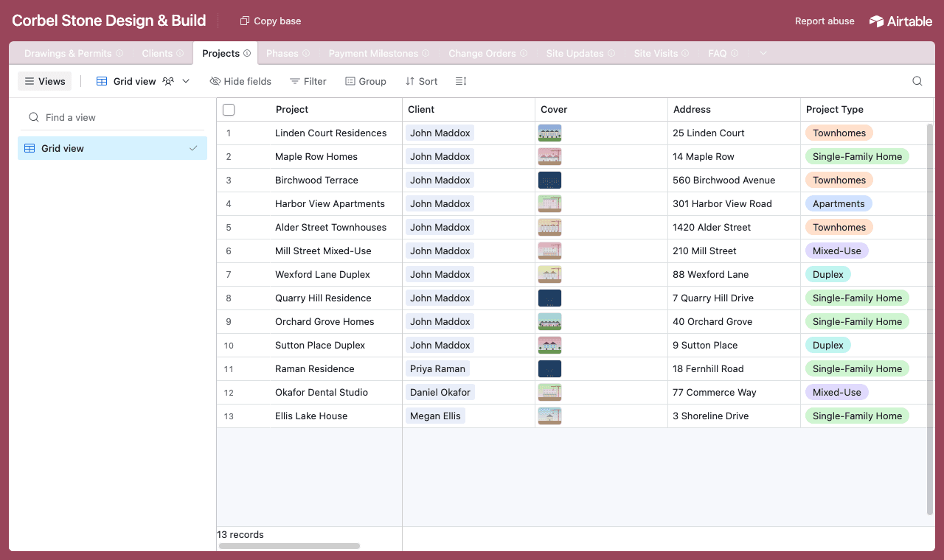Click the collaborators icon next to Grid view
The image size is (944, 560).
pyautogui.click(x=168, y=81)
